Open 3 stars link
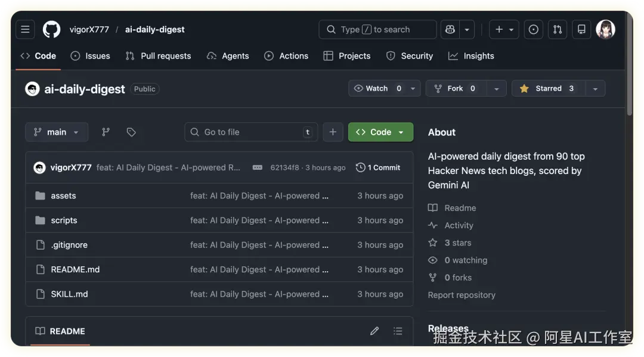 point(450,243)
